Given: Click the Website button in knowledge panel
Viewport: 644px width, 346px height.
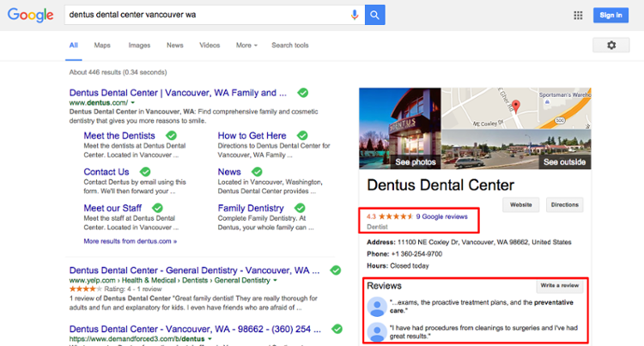Looking at the screenshot, I should pos(521,205).
